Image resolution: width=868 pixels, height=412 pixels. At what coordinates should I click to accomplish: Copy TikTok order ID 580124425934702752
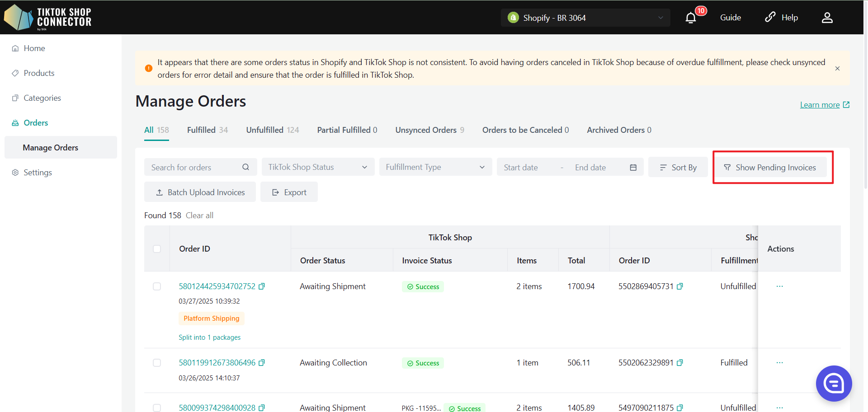pos(262,286)
